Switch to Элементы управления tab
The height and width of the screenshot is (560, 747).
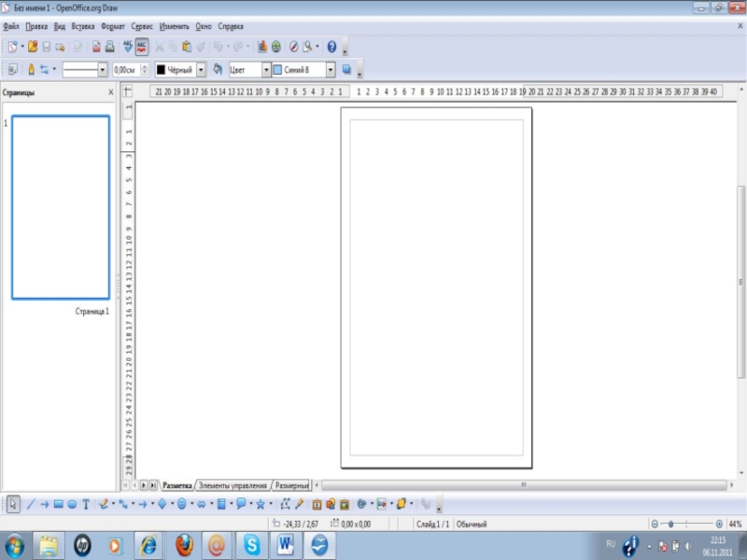tap(233, 486)
